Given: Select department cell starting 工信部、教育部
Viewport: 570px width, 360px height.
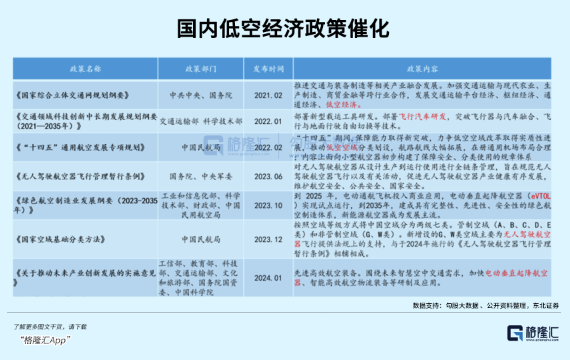Looking at the screenshot, I should pos(201,278).
